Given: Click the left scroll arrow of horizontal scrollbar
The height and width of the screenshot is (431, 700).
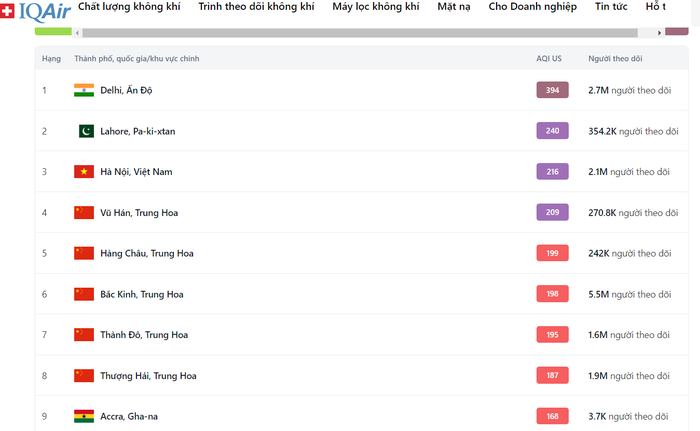Looking at the screenshot, I should click(x=77, y=33).
